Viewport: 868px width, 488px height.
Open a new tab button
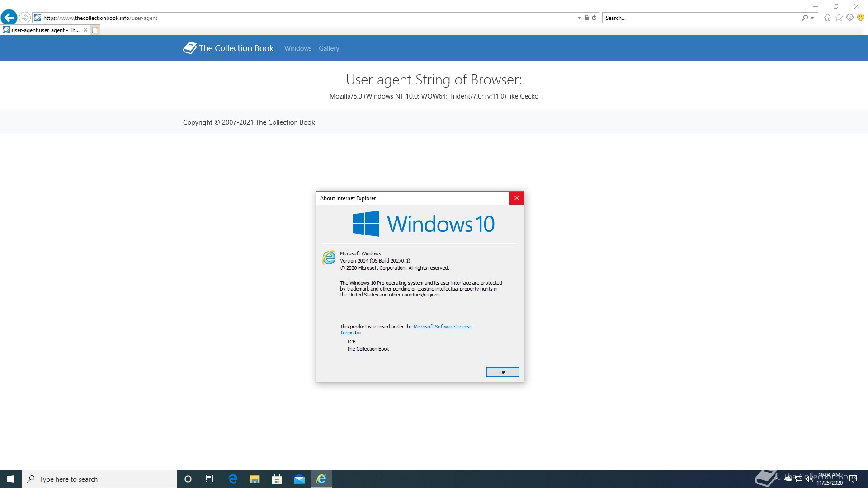[95, 30]
